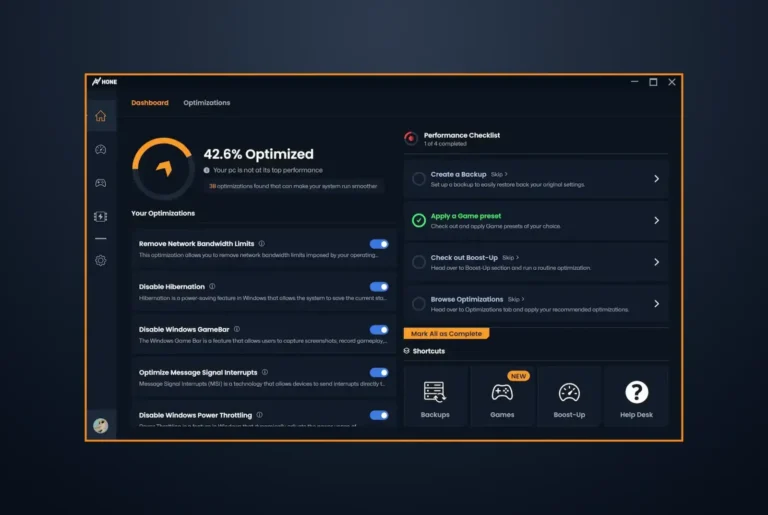Image resolution: width=768 pixels, height=515 pixels.
Task: Select the lightning chip sidebar icon
Action: [100, 217]
